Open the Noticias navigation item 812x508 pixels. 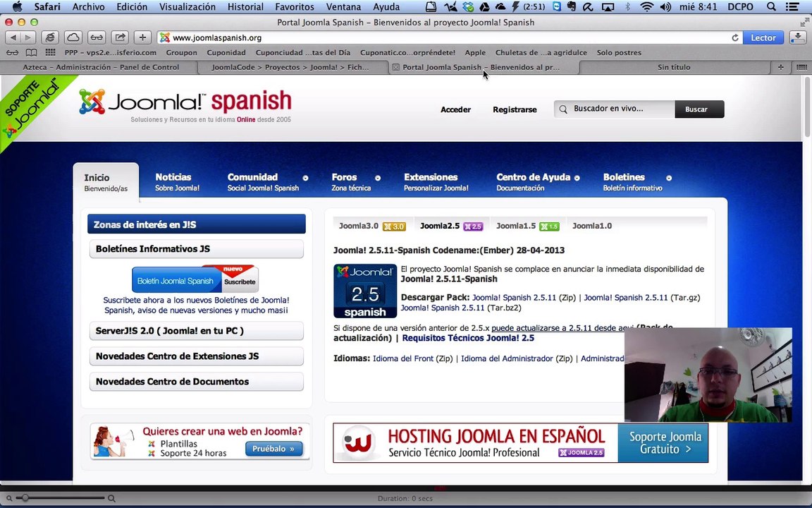point(177,181)
